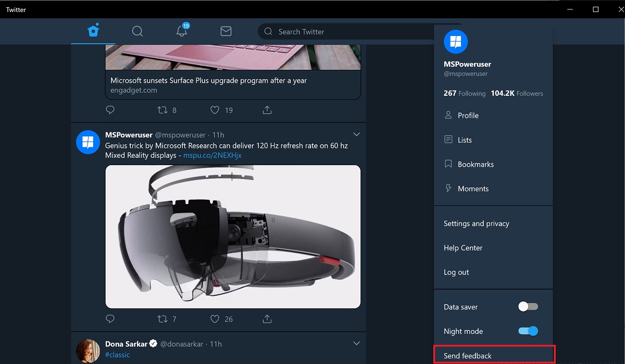
Task: Open Bookmarks from the account menu
Action: (x=493, y=164)
